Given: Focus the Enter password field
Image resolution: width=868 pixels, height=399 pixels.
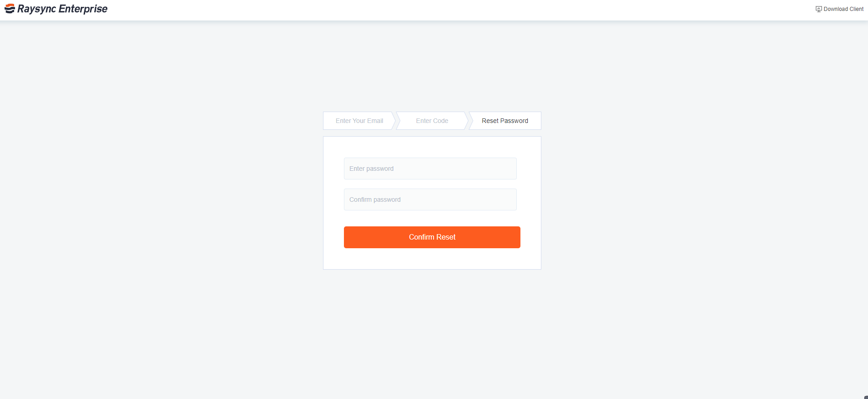Looking at the screenshot, I should [430, 169].
